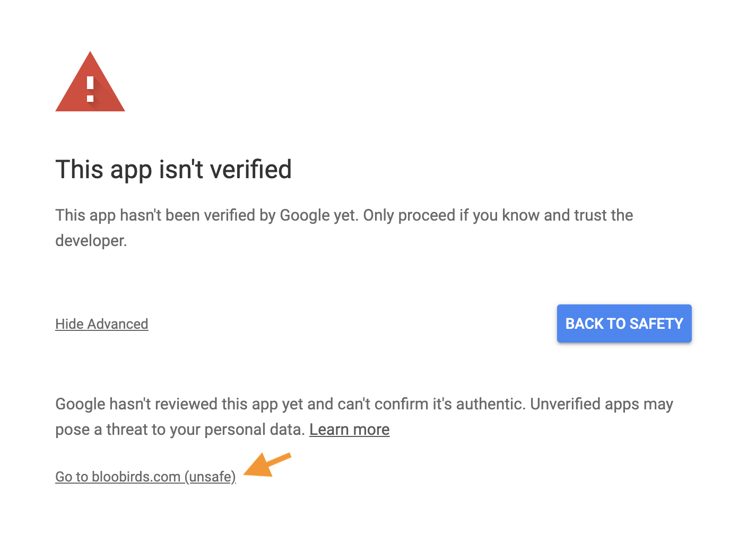This screenshot has height=560, width=747.
Task: Collapse the section via Hide Advanced
Action: 102,324
